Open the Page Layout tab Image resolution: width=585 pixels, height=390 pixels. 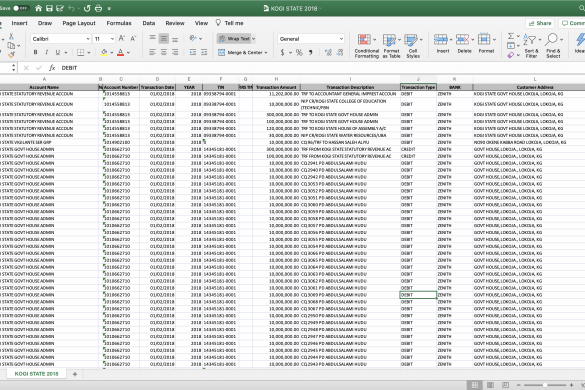click(79, 23)
